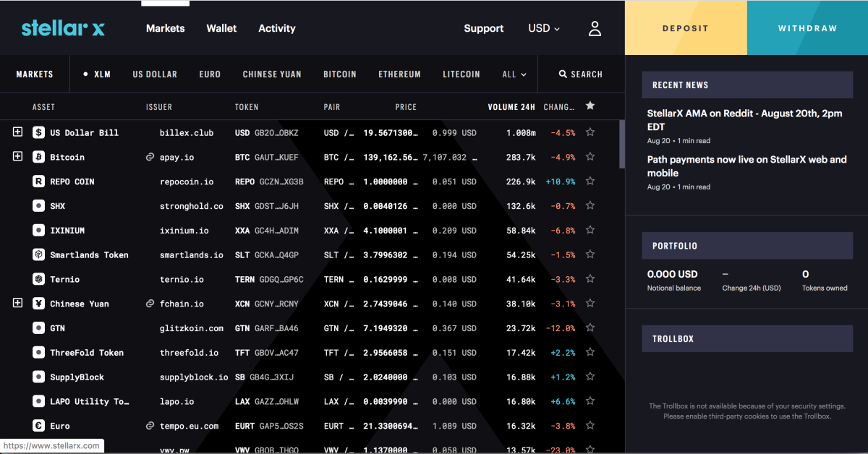The width and height of the screenshot is (868, 454).
Task: Favorite the SHX market star
Action: pos(590,206)
